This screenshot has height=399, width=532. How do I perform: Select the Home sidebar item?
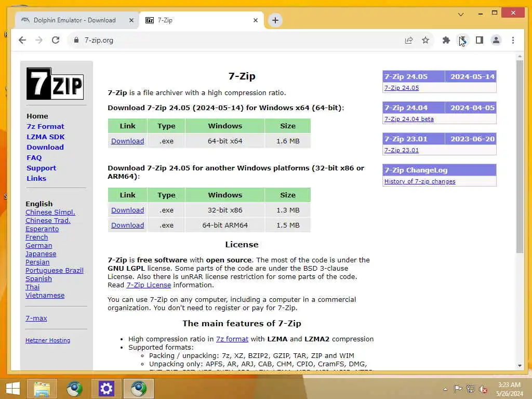click(37, 116)
